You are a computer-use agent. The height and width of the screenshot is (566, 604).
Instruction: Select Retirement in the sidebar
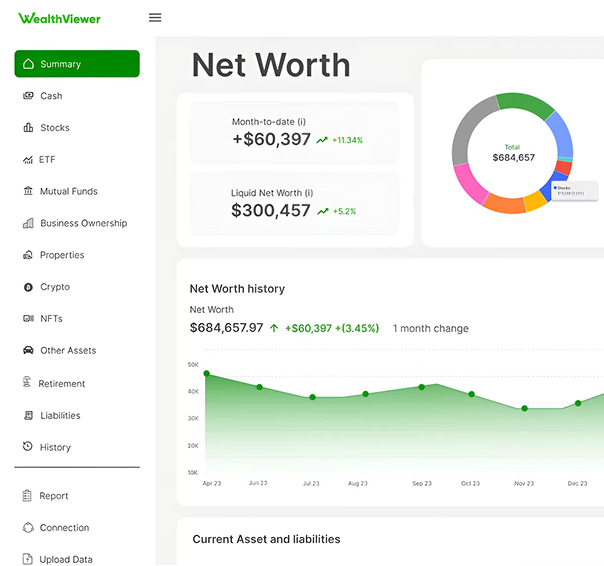(x=61, y=384)
